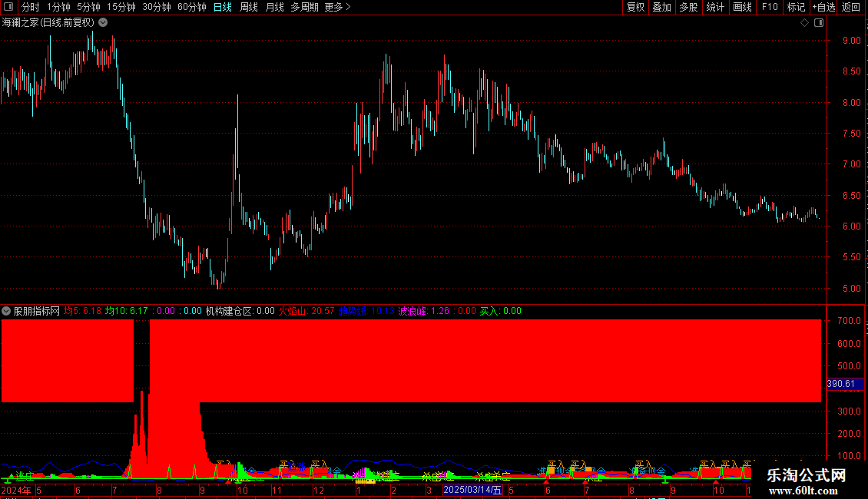Click the 趋势线: 10.13 value
Image resolution: width=868 pixels, height=499 pixels.
tap(366, 311)
